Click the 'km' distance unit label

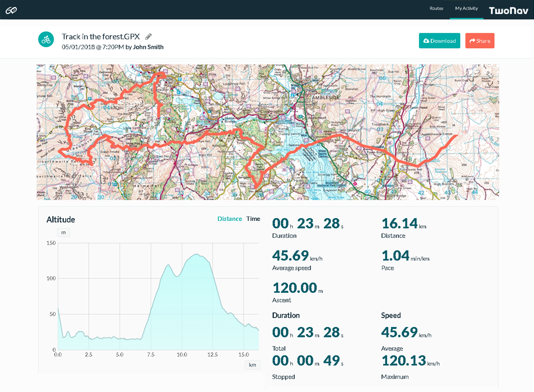(x=252, y=365)
